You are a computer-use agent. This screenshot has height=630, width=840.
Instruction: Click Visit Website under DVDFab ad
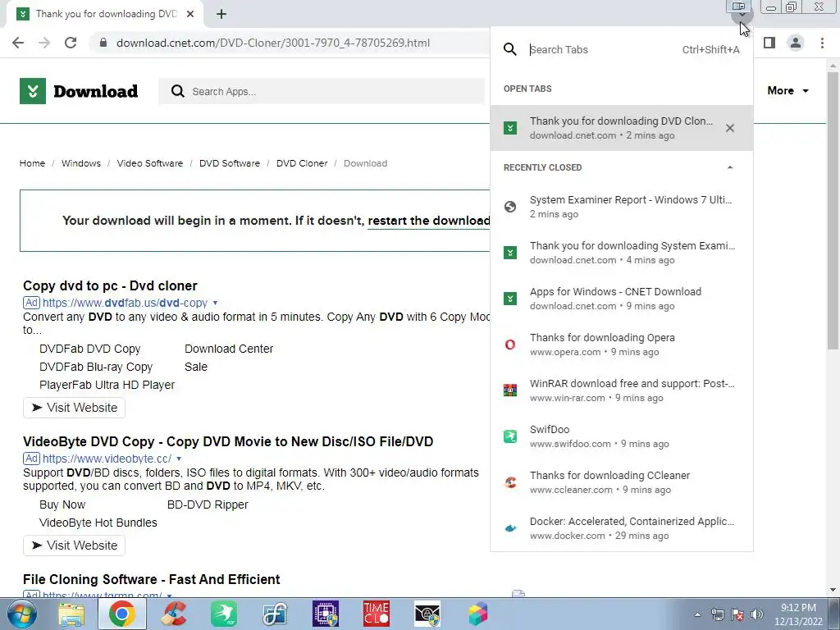(75, 408)
